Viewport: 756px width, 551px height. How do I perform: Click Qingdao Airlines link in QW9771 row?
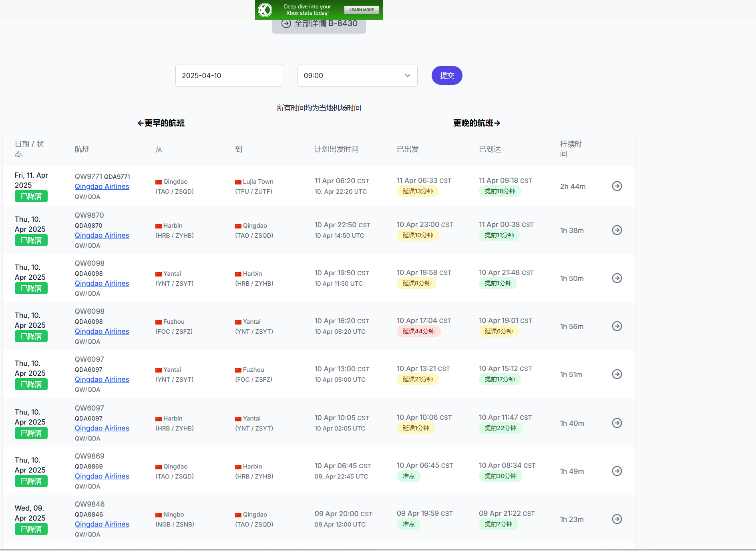pyautogui.click(x=102, y=186)
